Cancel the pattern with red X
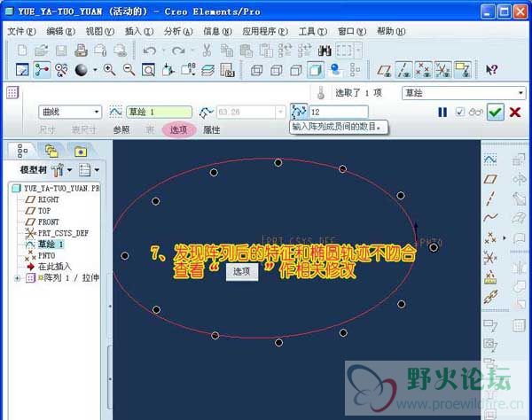532x420 pixels. point(515,113)
